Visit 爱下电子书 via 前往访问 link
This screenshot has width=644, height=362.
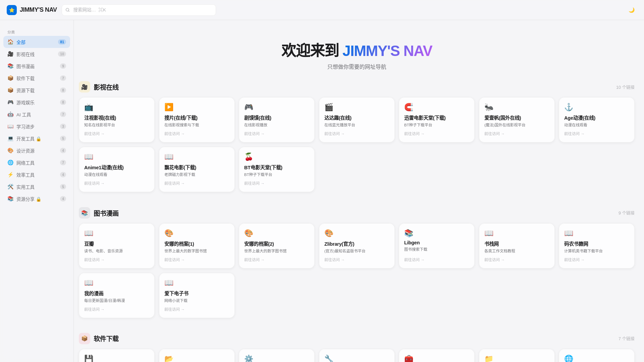(174, 309)
